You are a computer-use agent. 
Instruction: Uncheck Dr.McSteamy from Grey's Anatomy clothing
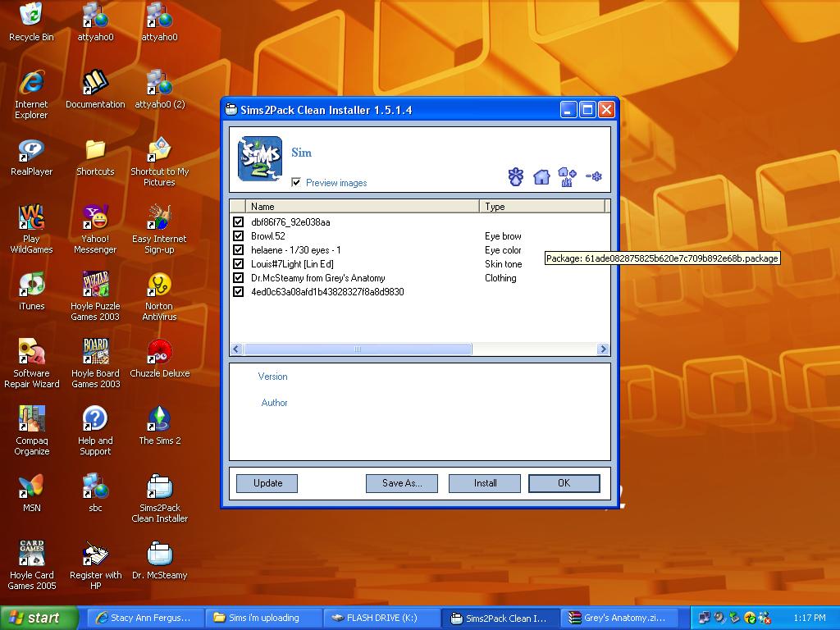pos(238,278)
